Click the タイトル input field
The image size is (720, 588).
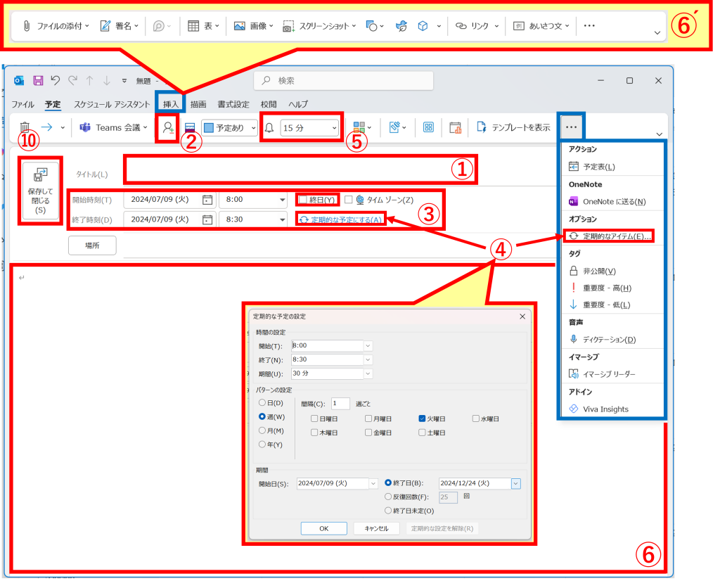[x=299, y=170]
